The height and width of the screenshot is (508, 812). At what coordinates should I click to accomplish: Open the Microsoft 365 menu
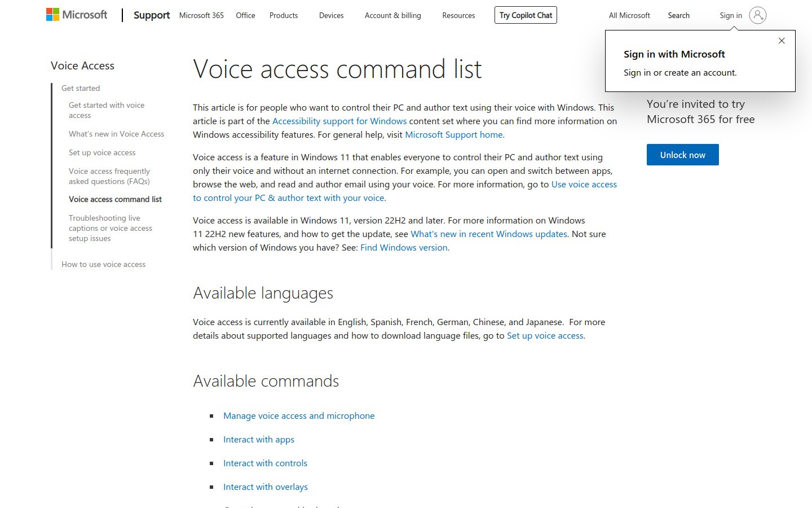click(x=201, y=16)
